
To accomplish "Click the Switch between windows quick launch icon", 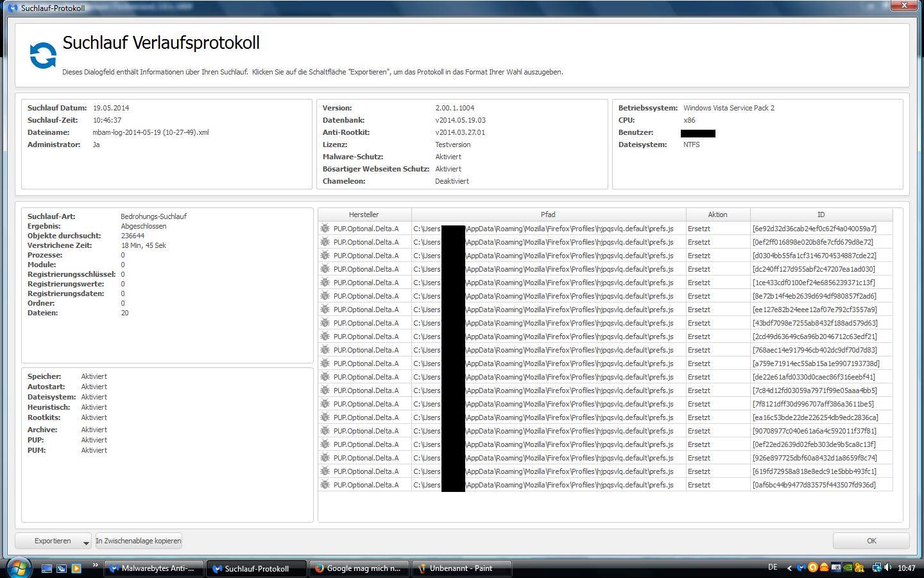I will [x=62, y=568].
